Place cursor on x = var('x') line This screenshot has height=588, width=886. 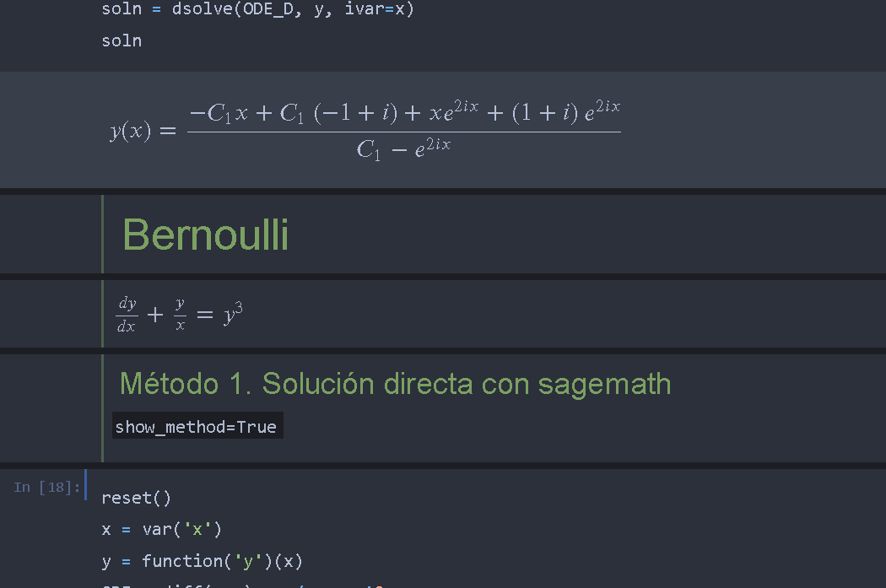point(162,529)
